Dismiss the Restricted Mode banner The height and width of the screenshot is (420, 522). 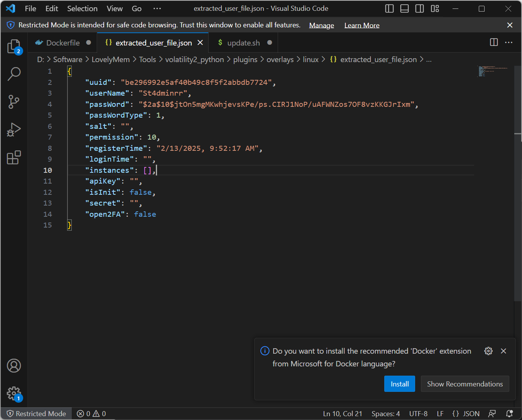point(510,25)
